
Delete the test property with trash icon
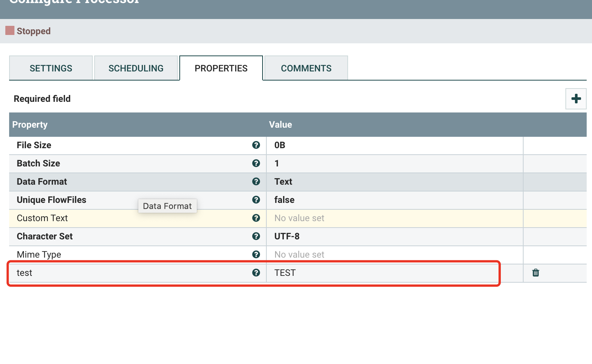(x=536, y=273)
